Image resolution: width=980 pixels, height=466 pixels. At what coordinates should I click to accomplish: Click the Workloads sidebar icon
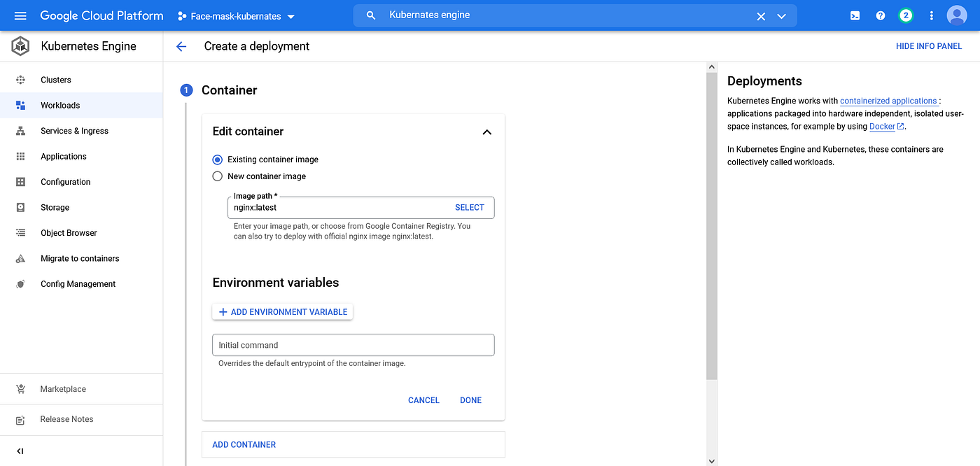coord(20,105)
